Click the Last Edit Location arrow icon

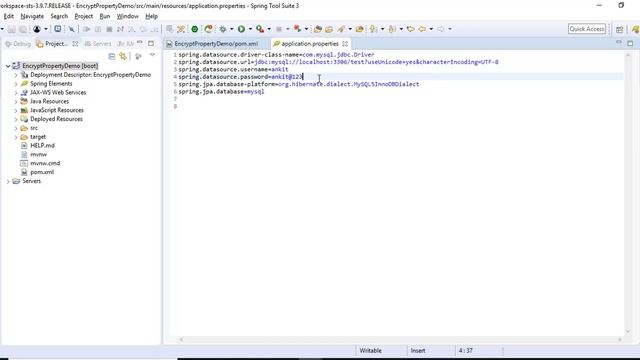[x=411, y=29]
